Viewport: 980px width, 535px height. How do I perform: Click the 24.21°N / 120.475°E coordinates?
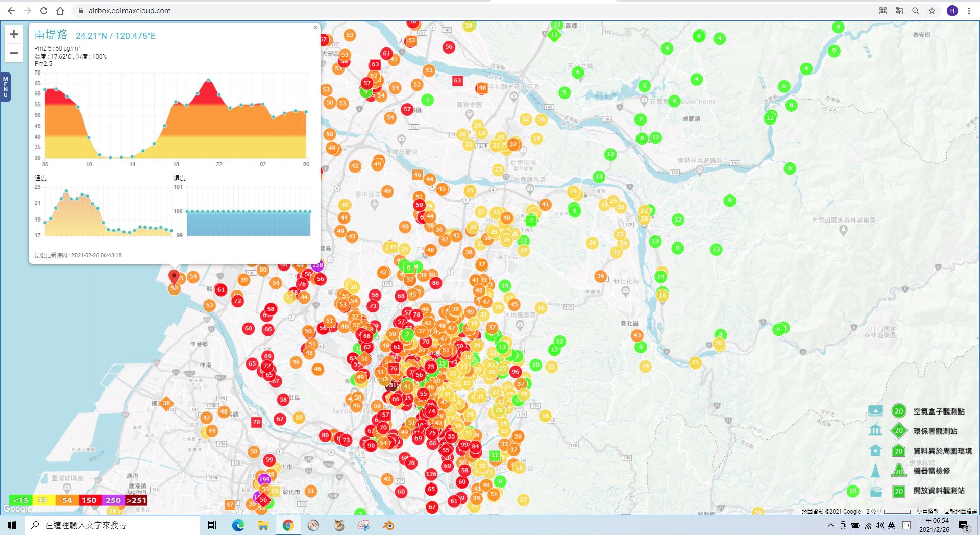click(115, 36)
